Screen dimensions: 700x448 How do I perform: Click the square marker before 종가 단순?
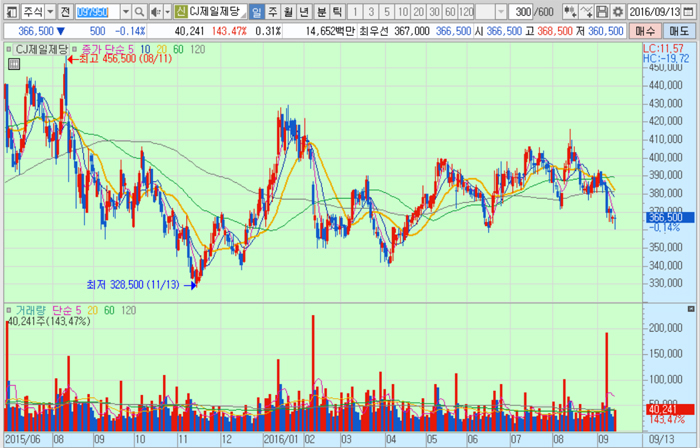75,49
